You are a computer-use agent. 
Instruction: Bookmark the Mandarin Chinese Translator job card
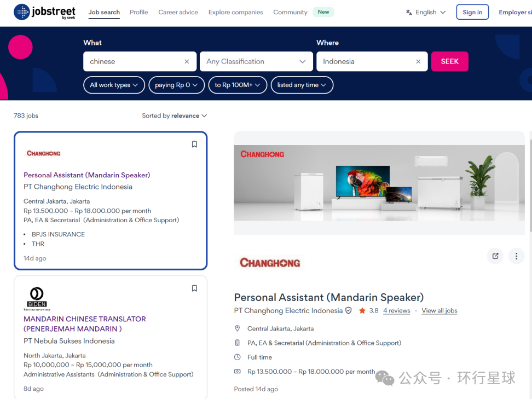[194, 288]
